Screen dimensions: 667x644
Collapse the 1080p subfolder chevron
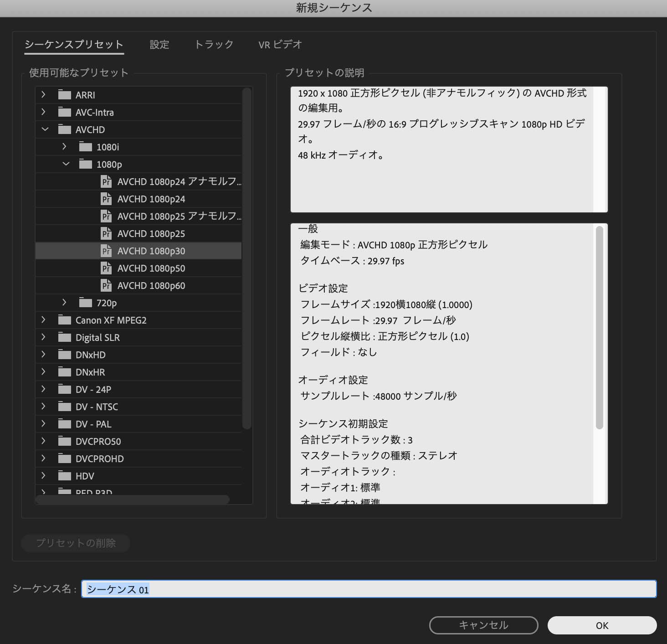(x=66, y=164)
